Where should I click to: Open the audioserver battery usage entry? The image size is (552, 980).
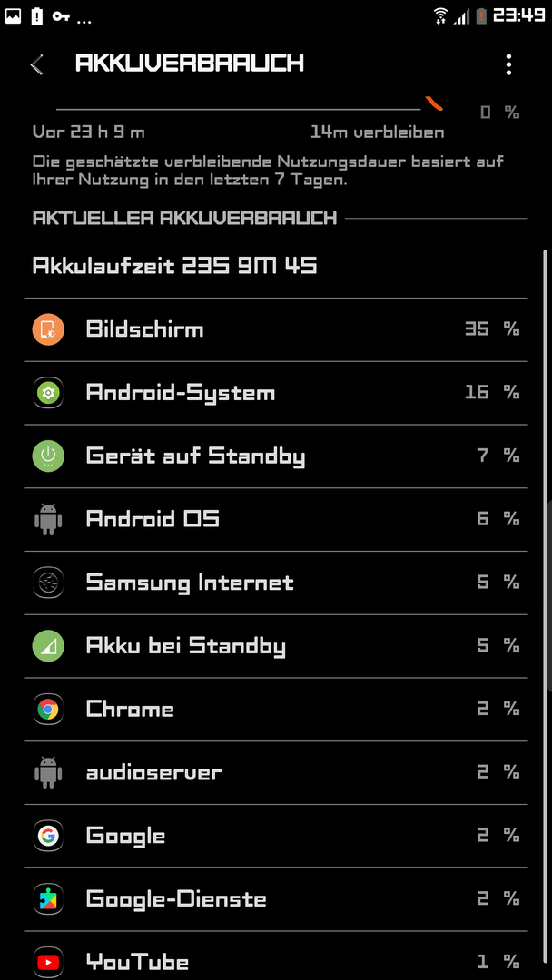coord(276,772)
